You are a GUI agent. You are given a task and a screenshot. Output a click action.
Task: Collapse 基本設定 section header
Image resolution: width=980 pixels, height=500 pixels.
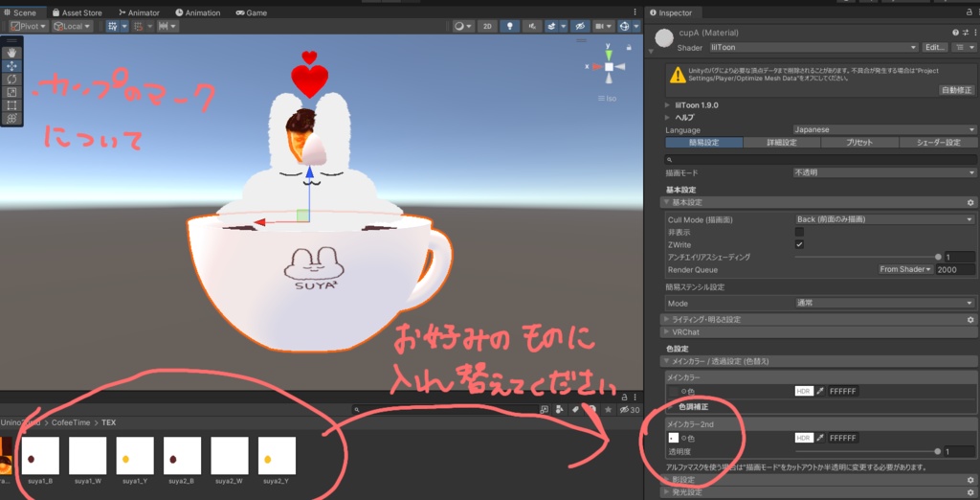point(819,203)
